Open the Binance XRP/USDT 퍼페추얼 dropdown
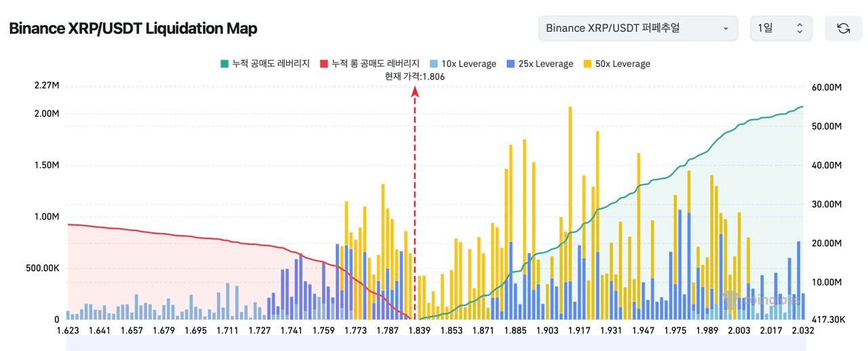This screenshot has height=351, width=868. tap(637, 28)
